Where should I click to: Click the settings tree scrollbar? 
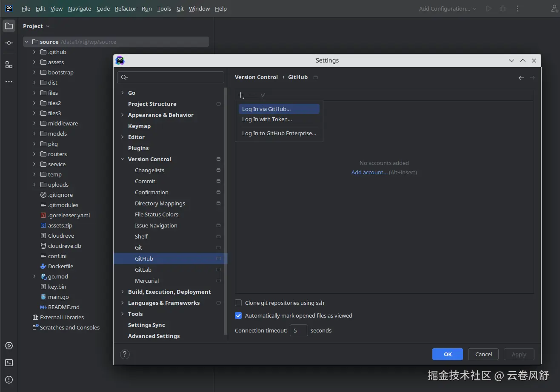tap(226, 211)
